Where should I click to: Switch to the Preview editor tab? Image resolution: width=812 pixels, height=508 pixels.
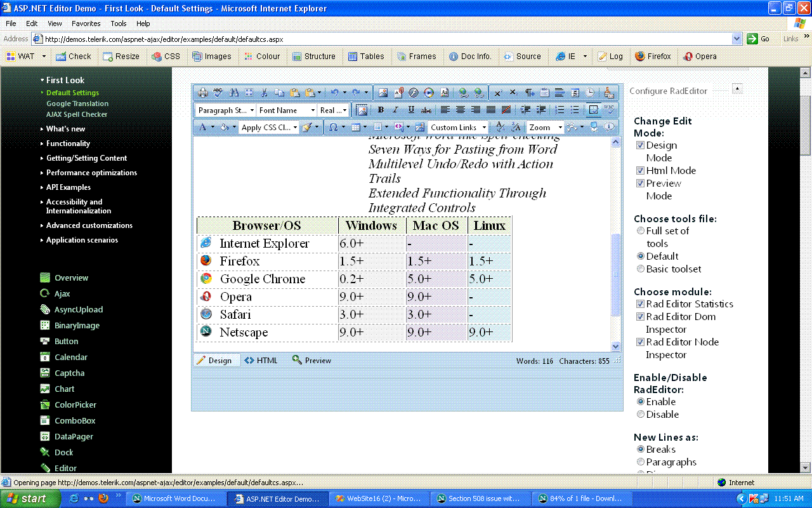(x=312, y=361)
